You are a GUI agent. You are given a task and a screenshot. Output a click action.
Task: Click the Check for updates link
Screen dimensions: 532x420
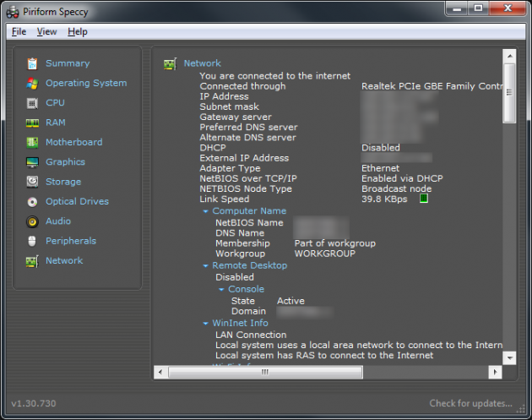pos(470,403)
